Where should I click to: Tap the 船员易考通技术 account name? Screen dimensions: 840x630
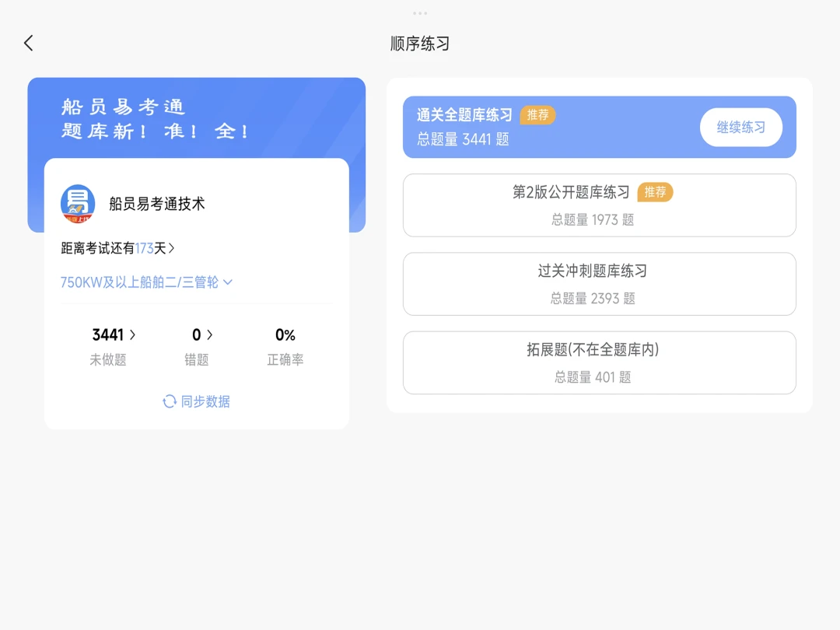tap(157, 204)
